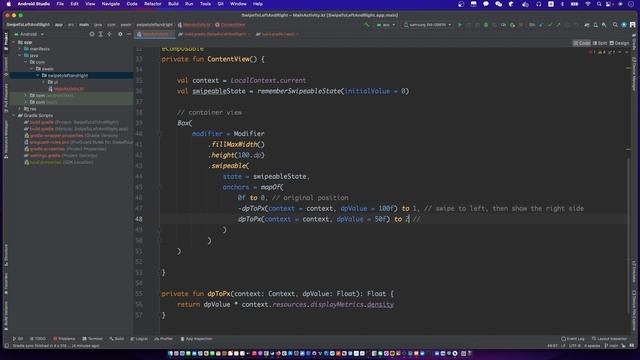Image resolution: width=640 pixels, height=360 pixels.
Task: Click the app breadcrumb in navigation bar
Action: point(59,25)
